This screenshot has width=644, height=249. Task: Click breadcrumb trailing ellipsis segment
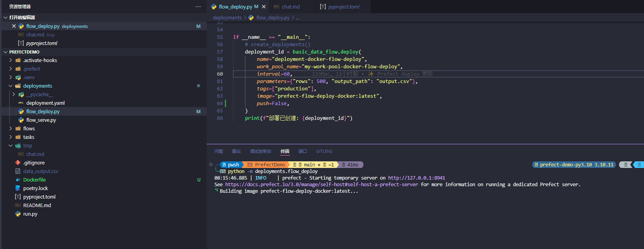(x=297, y=17)
